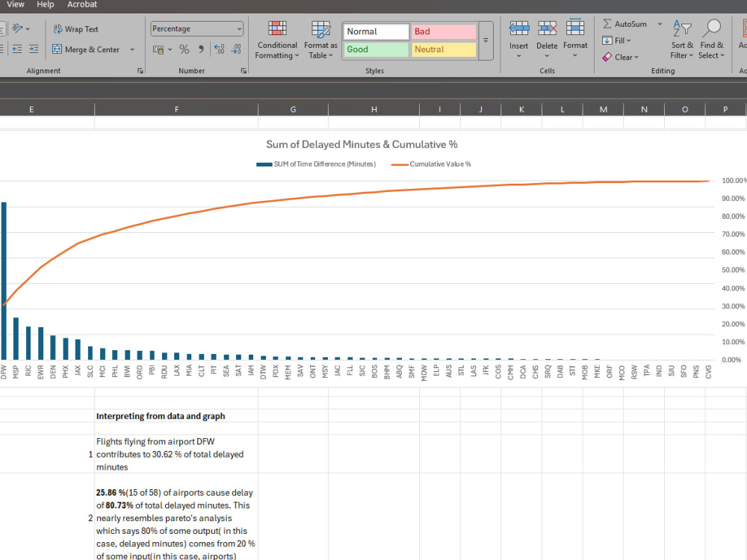The height and width of the screenshot is (560, 747).
Task: Open the Acrobat ribbon tab
Action: click(x=82, y=4)
